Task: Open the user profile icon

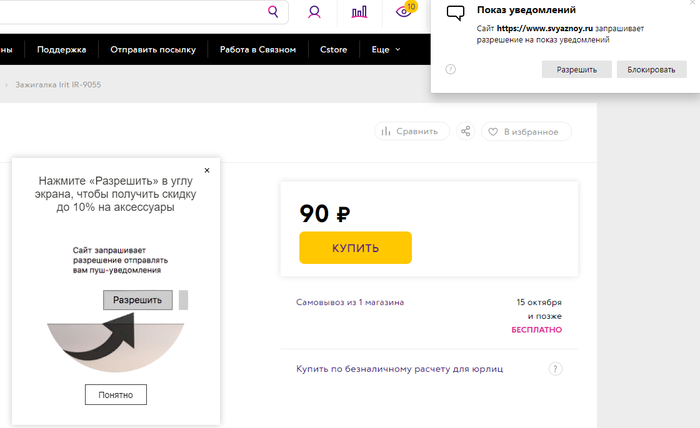Action: click(x=315, y=12)
